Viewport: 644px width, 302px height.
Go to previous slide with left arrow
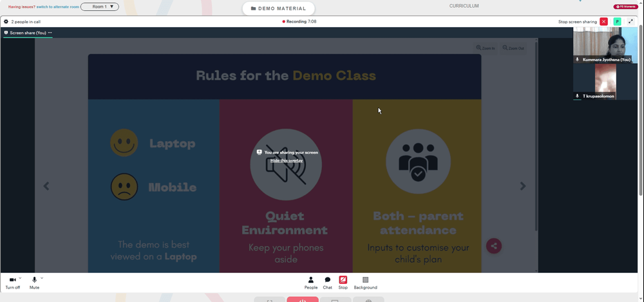[x=46, y=186]
